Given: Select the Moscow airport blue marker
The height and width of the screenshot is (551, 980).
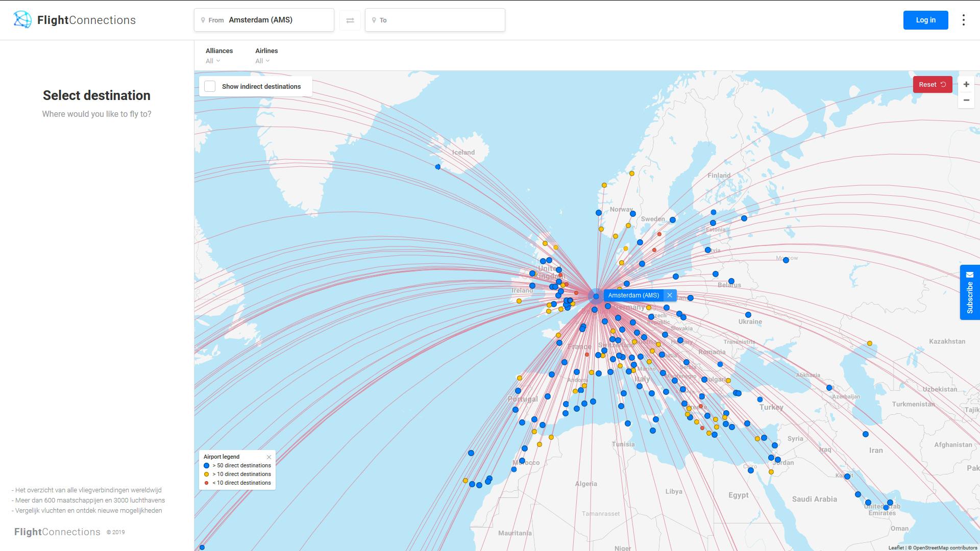Looking at the screenshot, I should [786, 260].
